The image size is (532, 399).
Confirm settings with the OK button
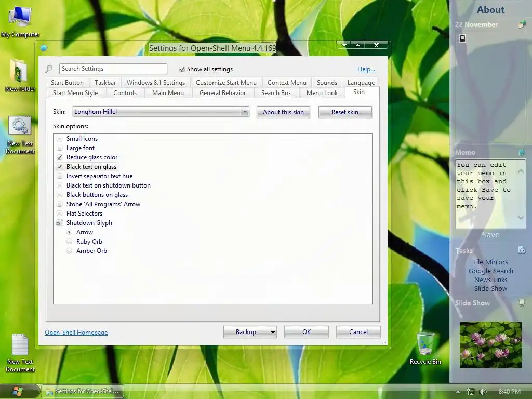click(x=307, y=332)
